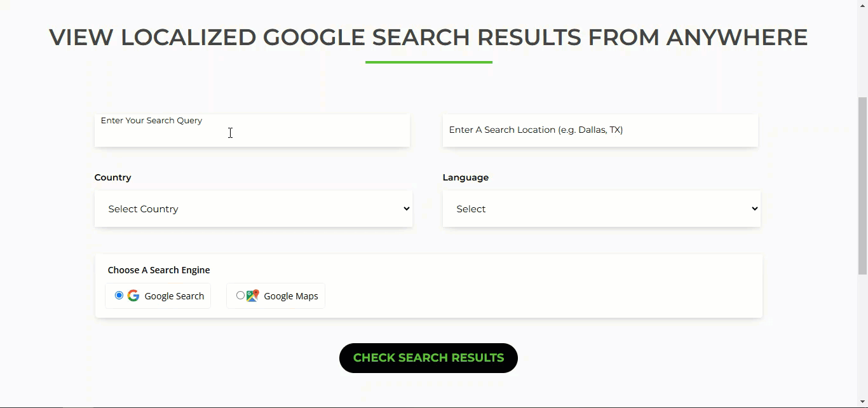This screenshot has width=868, height=408.
Task: Click the Country dropdown arrow chevron
Action: pyautogui.click(x=407, y=209)
